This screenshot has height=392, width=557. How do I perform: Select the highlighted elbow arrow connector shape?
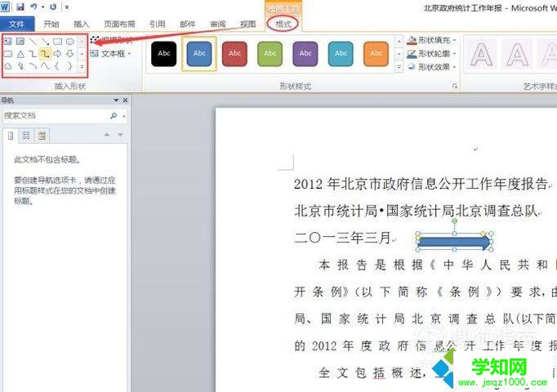(45, 54)
